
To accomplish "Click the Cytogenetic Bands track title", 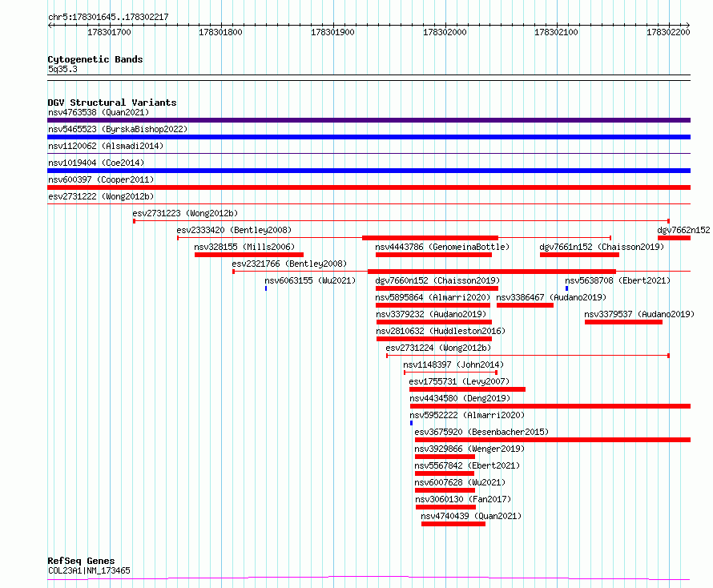I will [95, 59].
